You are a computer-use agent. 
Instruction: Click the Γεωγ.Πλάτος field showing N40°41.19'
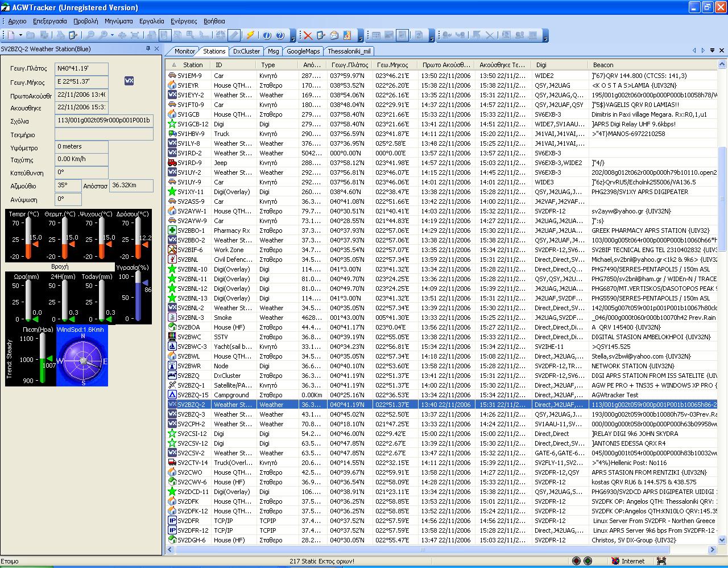click(81, 69)
